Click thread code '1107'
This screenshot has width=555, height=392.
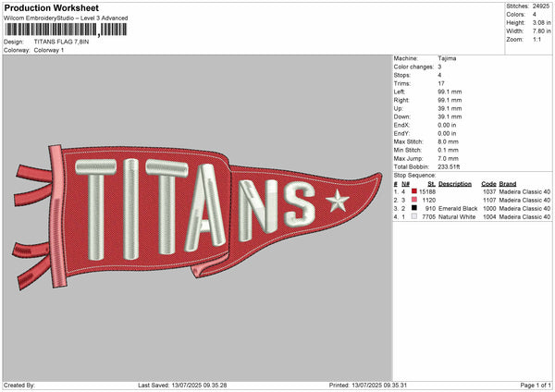(x=489, y=201)
